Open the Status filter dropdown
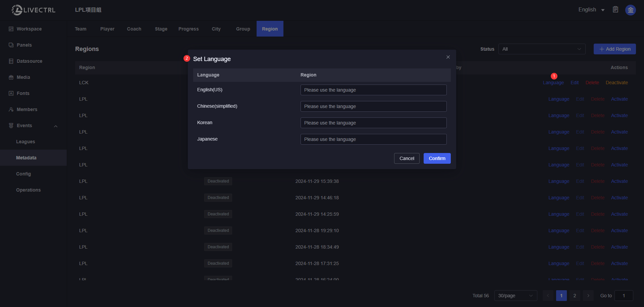This screenshot has height=307, width=644. pyautogui.click(x=541, y=49)
